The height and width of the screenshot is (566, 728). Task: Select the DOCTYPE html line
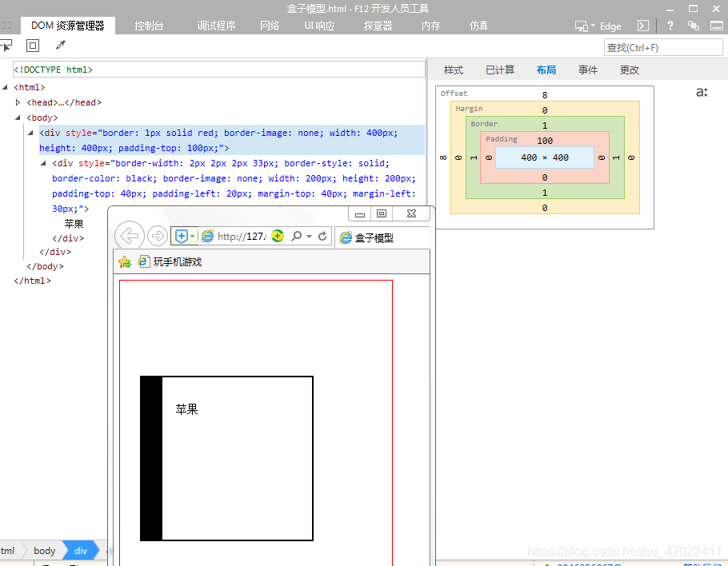pos(218,70)
